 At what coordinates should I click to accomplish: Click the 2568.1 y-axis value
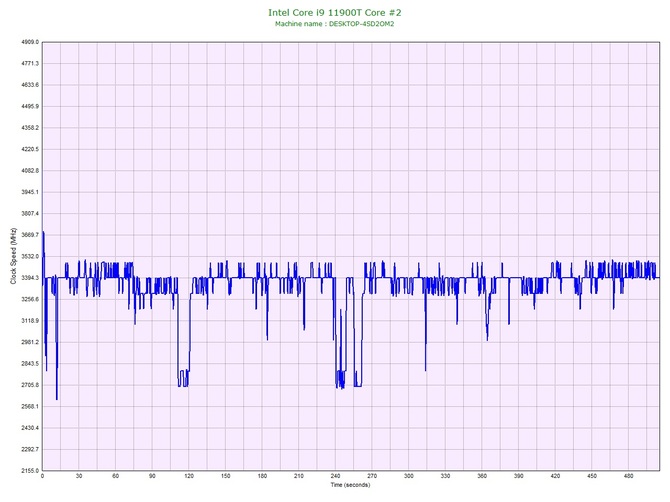click(30, 406)
